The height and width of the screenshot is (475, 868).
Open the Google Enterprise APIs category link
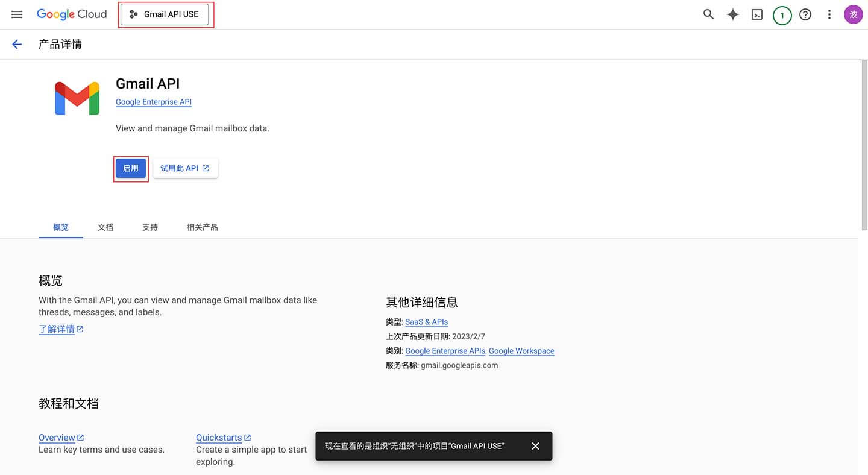(445, 351)
